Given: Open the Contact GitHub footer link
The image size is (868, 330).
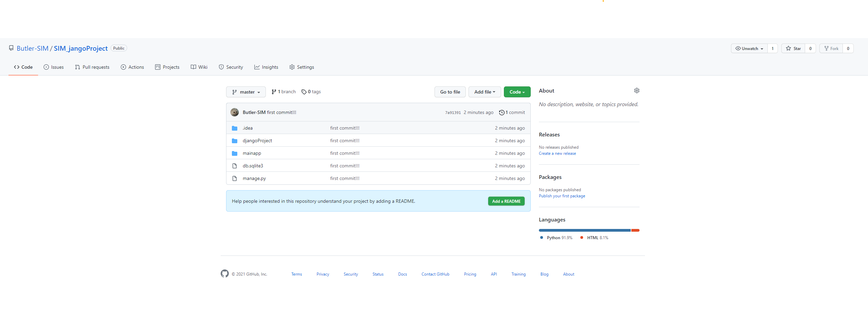Looking at the screenshot, I should (x=435, y=274).
